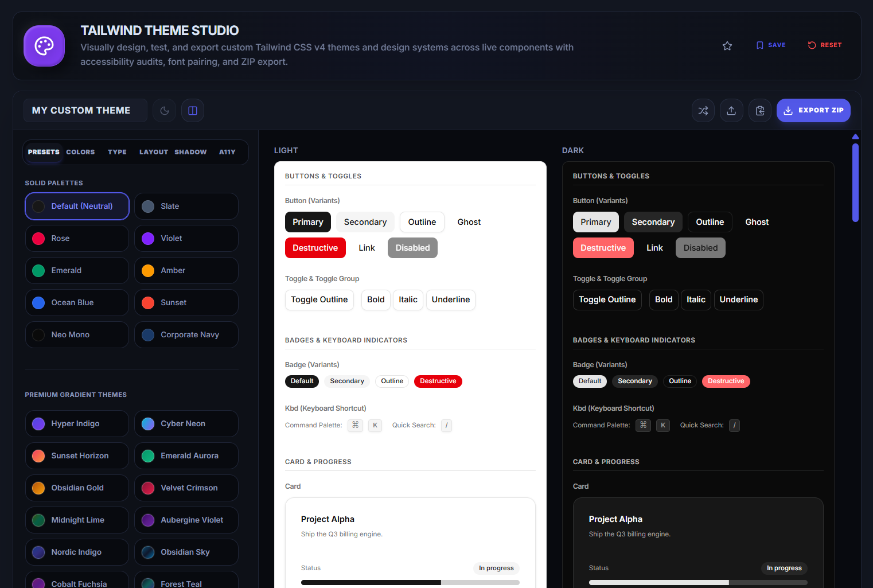The width and height of the screenshot is (873, 588).
Task: Click Toggle Outline in the dark preview
Action: pos(607,300)
